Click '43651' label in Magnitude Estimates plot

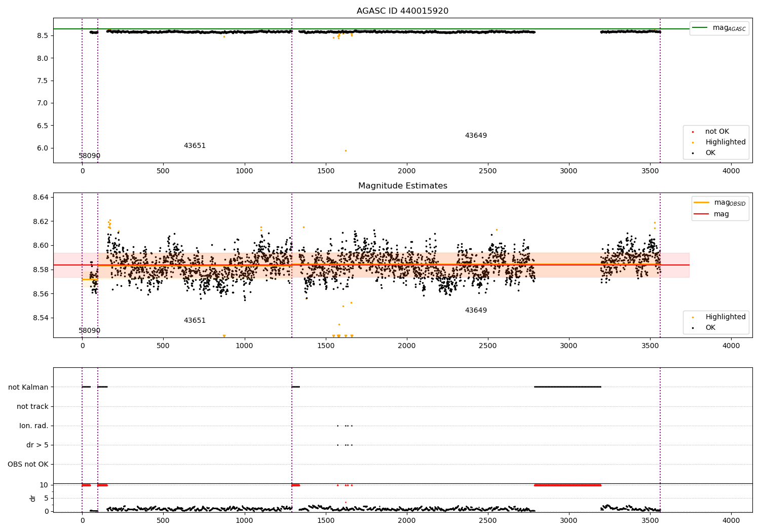pos(195,320)
